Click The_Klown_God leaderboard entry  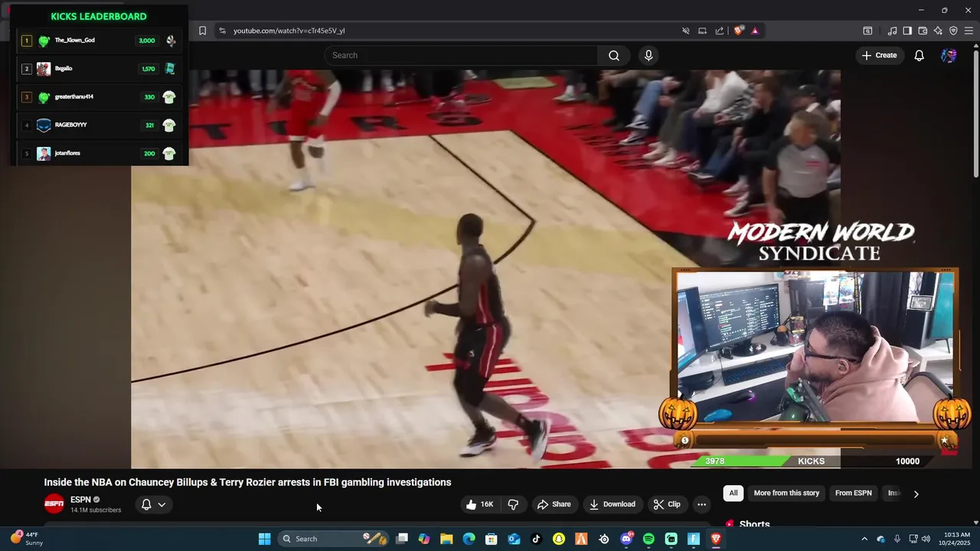pos(99,41)
